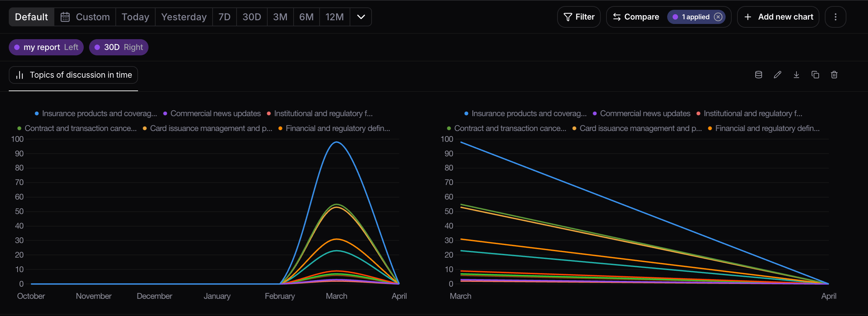Click the filter funnel icon
This screenshot has width=868, height=316.
568,17
